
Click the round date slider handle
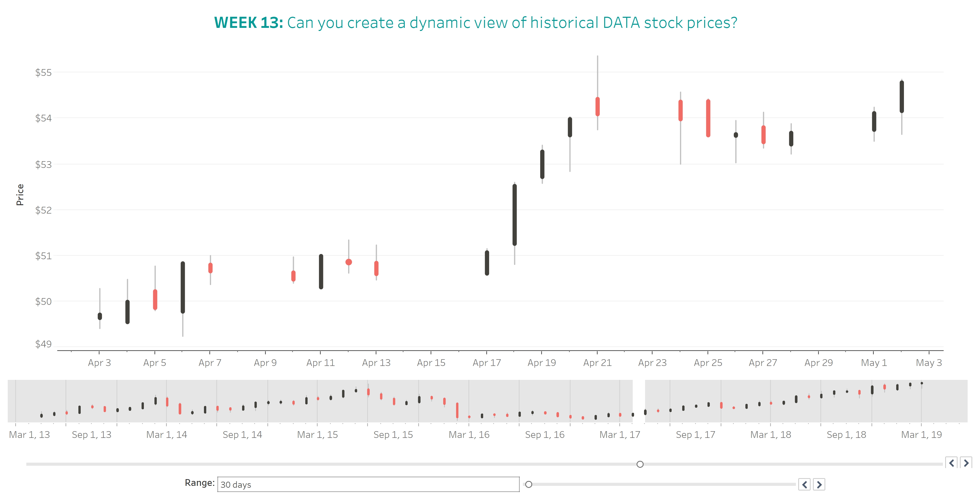pos(640,464)
